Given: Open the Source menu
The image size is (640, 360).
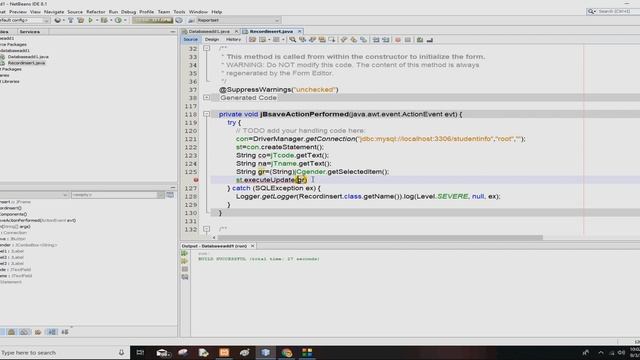Looking at the screenshot, I should [75, 12].
